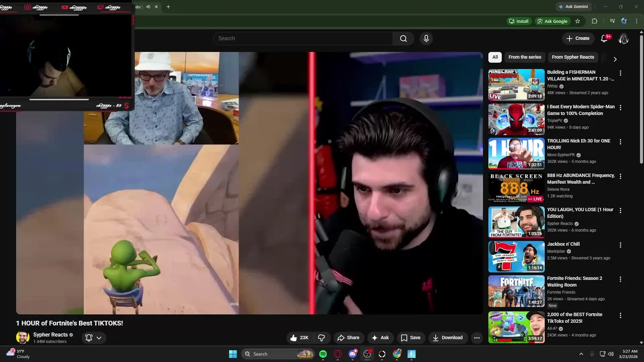Open TROLLING Nick Eh 30 thumbnail
Image resolution: width=644 pixels, height=362 pixels.
pyautogui.click(x=516, y=153)
